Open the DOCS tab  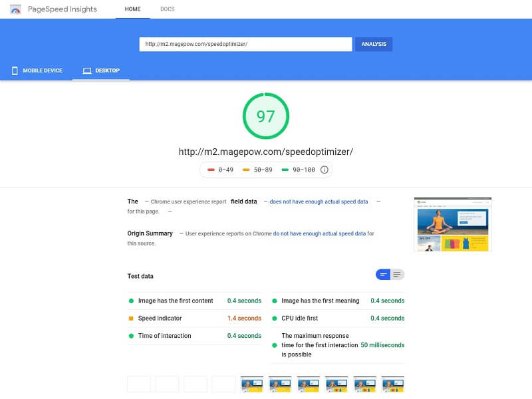coord(168,9)
